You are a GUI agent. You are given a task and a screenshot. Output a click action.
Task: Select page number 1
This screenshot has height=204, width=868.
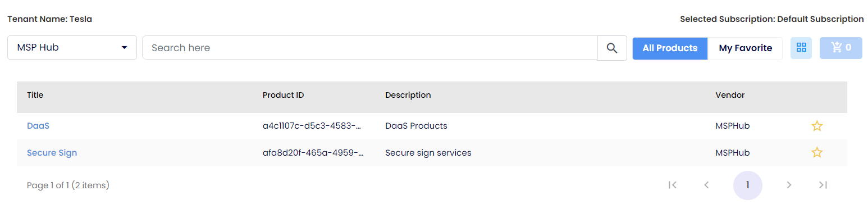[x=748, y=185]
